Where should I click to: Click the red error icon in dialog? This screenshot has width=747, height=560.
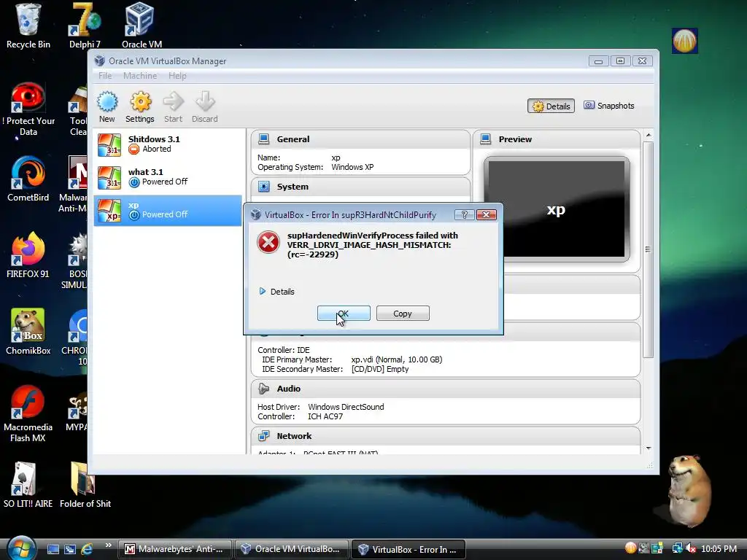click(x=268, y=242)
